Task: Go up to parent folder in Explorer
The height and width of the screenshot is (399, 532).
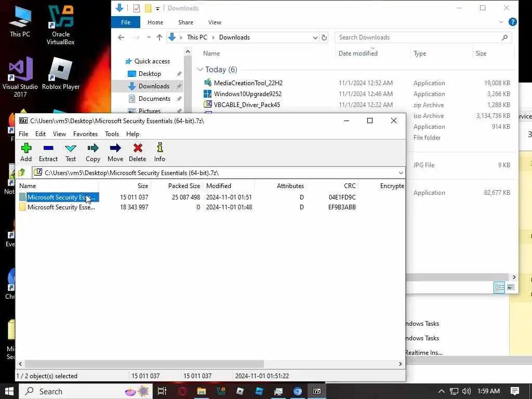Action: (x=159, y=37)
